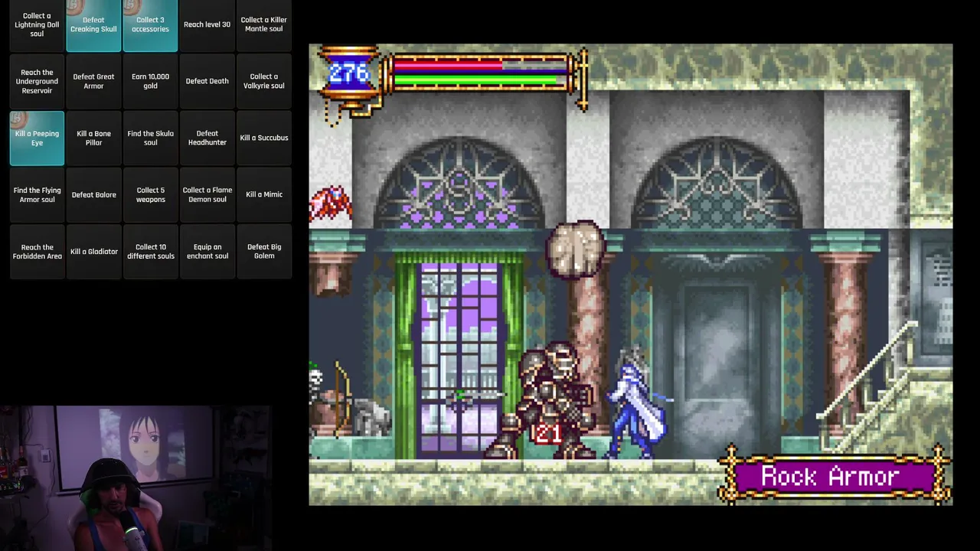Mark the Collect a Flame Demon soul cell

207,194
